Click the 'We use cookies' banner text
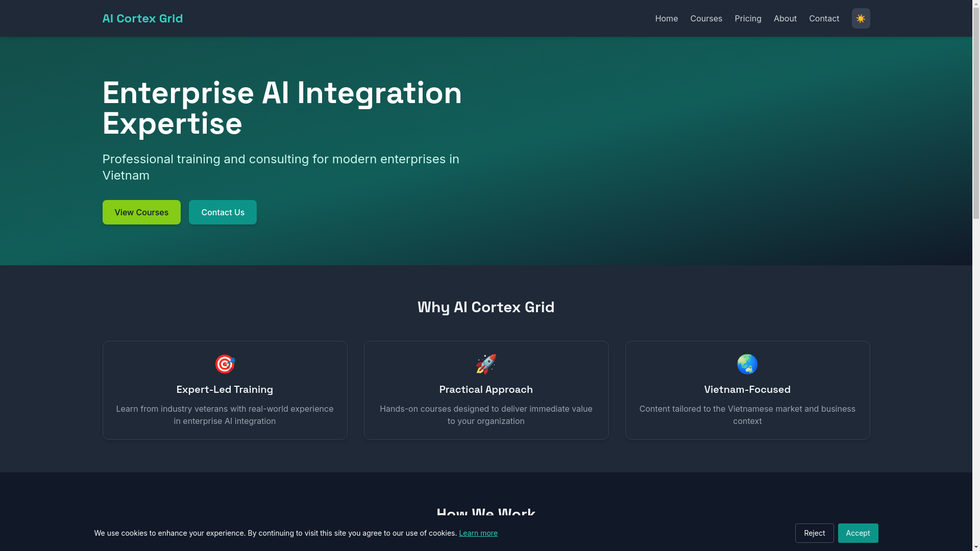The width and height of the screenshot is (980, 551). point(275,533)
